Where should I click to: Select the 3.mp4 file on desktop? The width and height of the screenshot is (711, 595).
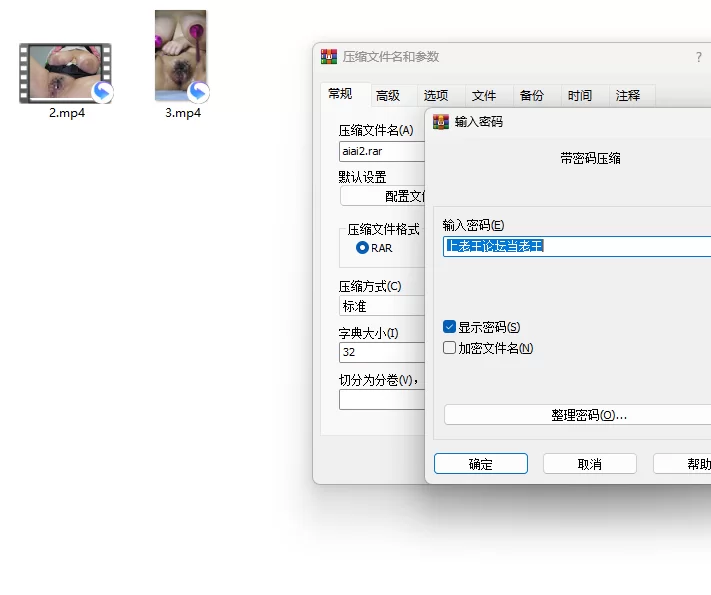click(181, 57)
